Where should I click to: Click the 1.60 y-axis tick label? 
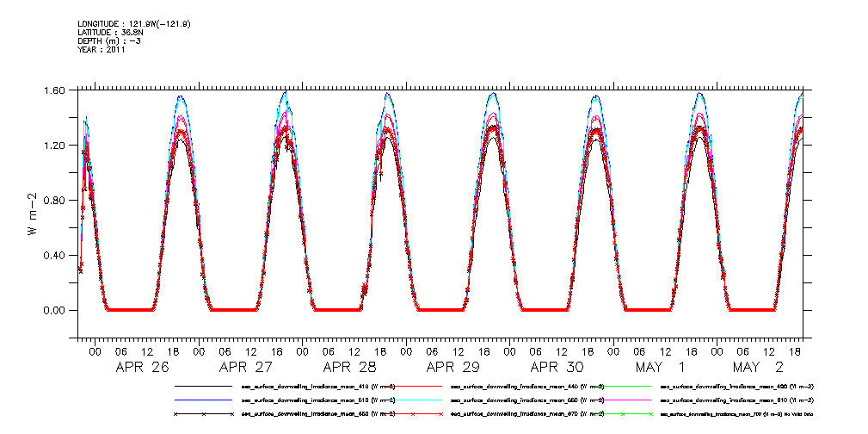(56, 90)
